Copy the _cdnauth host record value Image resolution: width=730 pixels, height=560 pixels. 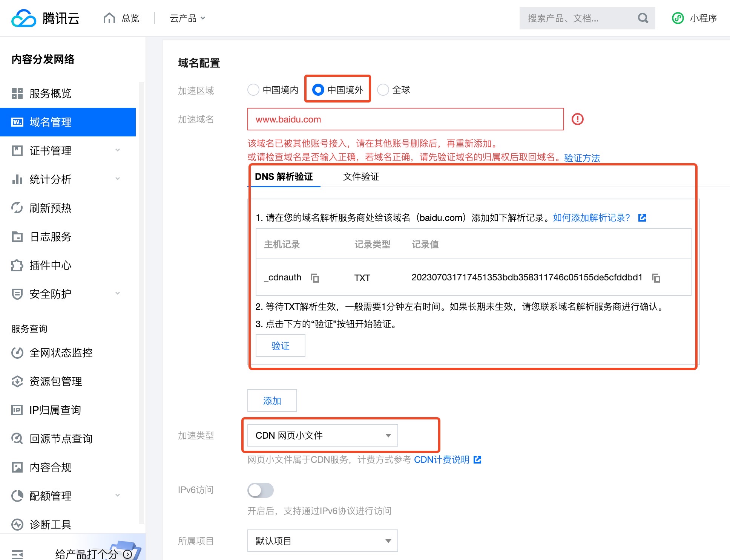tap(315, 278)
